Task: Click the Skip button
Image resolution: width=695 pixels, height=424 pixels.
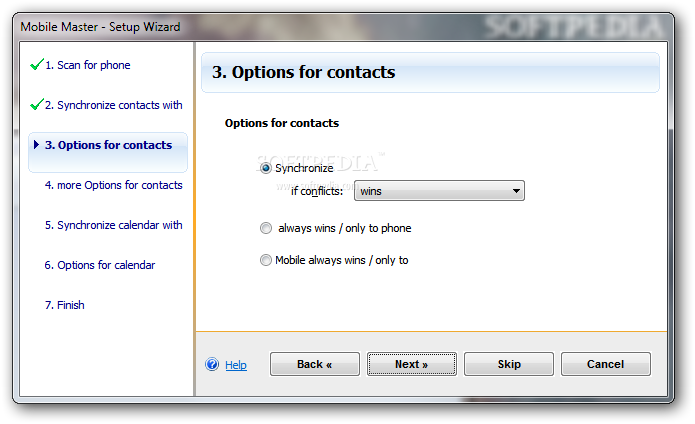Action: point(509,364)
